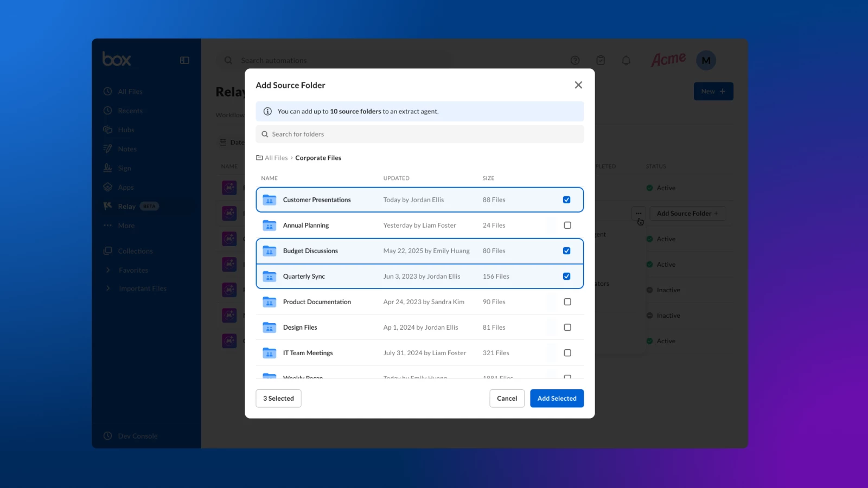Screen dimensions: 868x488
Task: Click '156 Files' size cell
Action: pos(496,276)
